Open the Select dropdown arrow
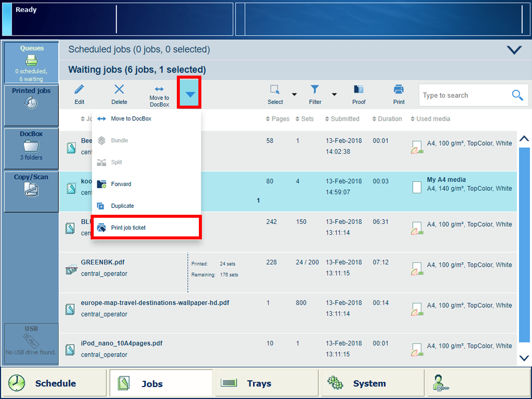The height and width of the screenshot is (399, 532). [x=295, y=95]
